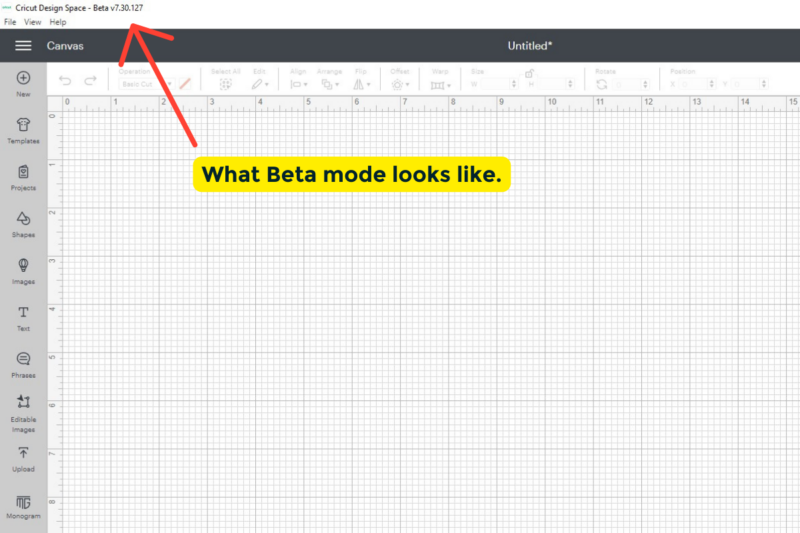This screenshot has height=533, width=800.
Task: Click the Undo arrow button
Action: (x=65, y=80)
